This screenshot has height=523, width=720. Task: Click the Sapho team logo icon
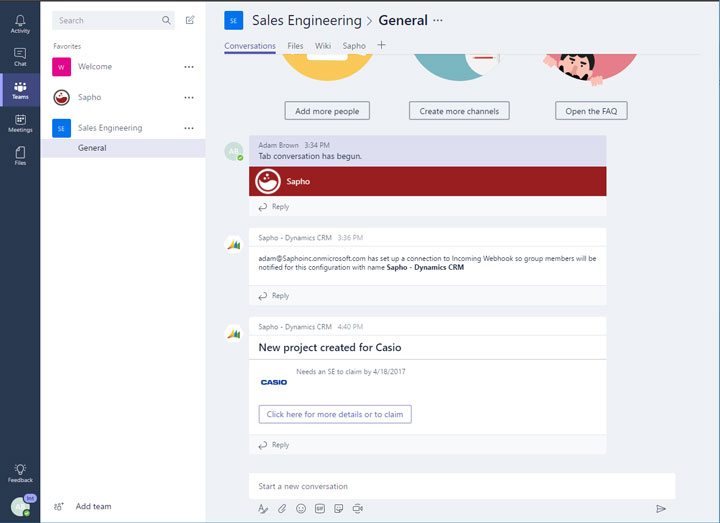click(62, 97)
